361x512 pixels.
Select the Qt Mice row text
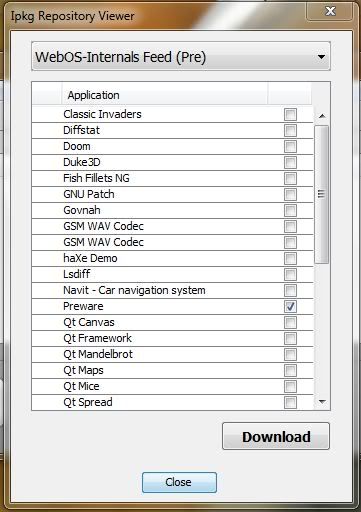point(81,386)
